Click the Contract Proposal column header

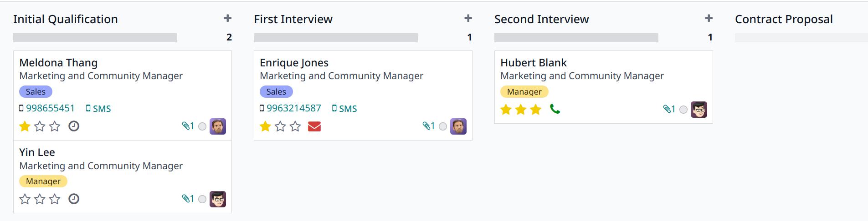pos(784,19)
